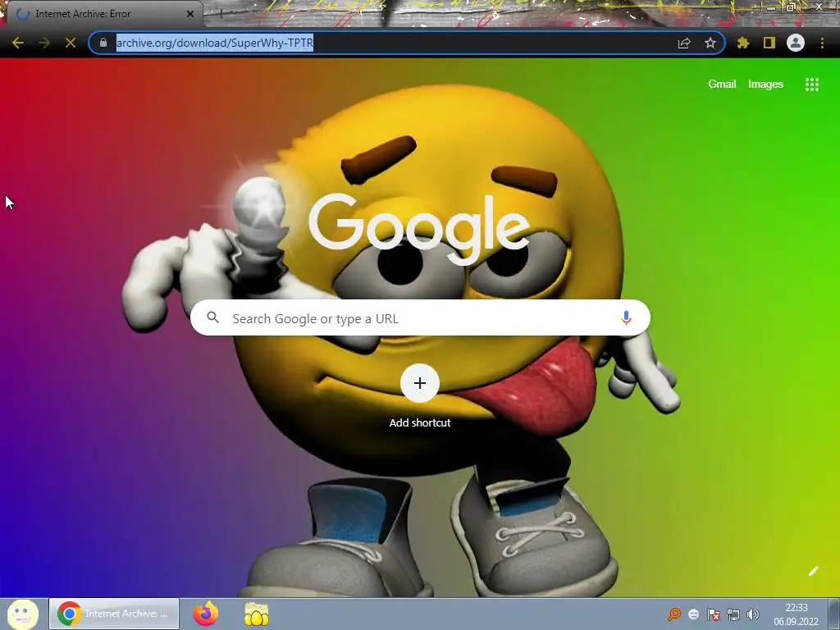Open the Chrome profile avatar
The height and width of the screenshot is (630, 840).
click(796, 43)
